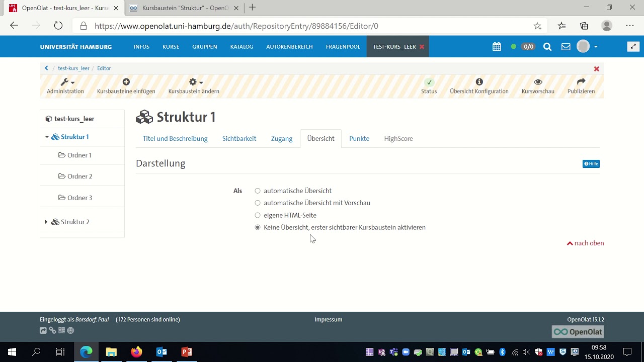644x362 pixels.
Task: Click the Publizieren arrow icon
Action: tap(581, 82)
